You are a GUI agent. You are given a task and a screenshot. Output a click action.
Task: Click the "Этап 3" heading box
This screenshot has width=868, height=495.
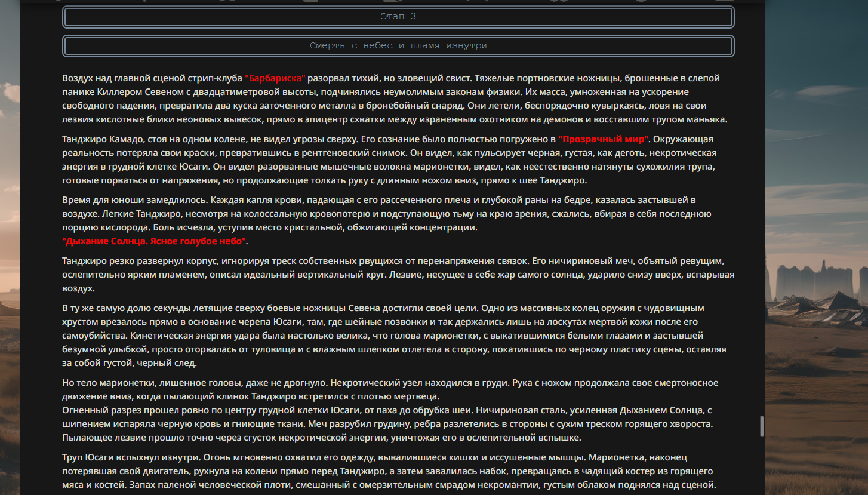(x=398, y=17)
